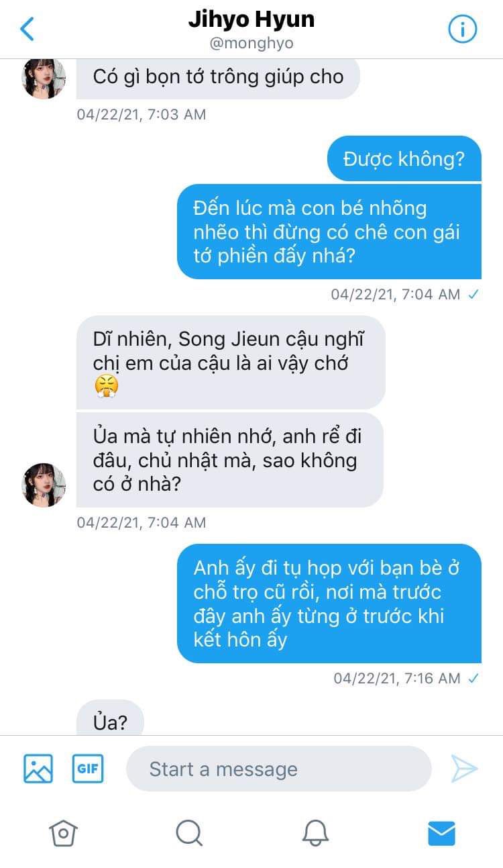Open conversation info via the circled i icon
The image size is (503, 868).
pyautogui.click(x=462, y=29)
